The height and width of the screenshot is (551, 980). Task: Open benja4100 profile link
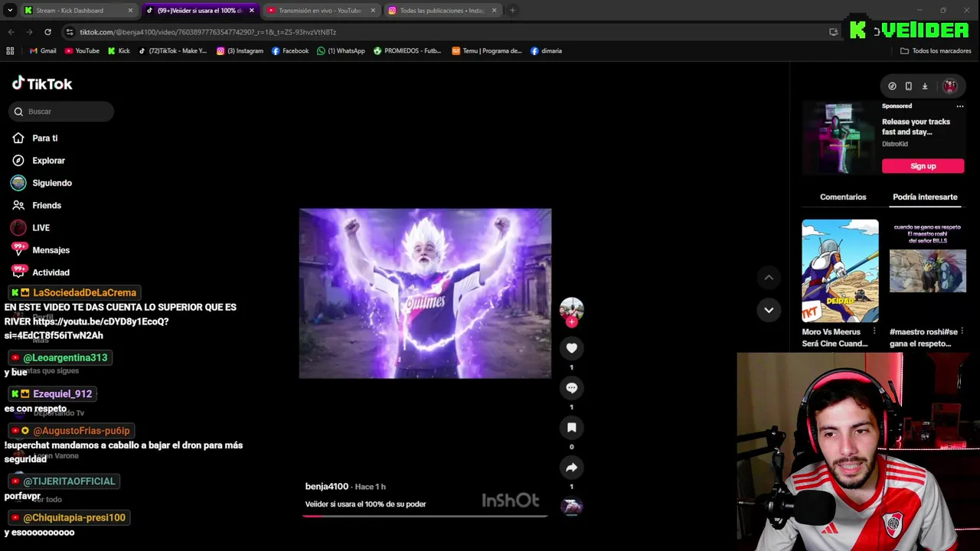click(327, 487)
